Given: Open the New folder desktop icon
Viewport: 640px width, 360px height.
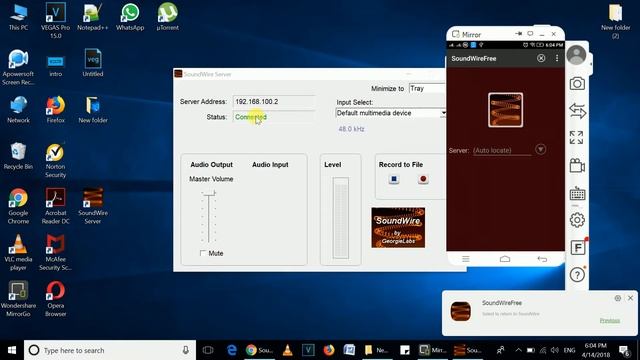Looking at the screenshot, I should point(93,110).
